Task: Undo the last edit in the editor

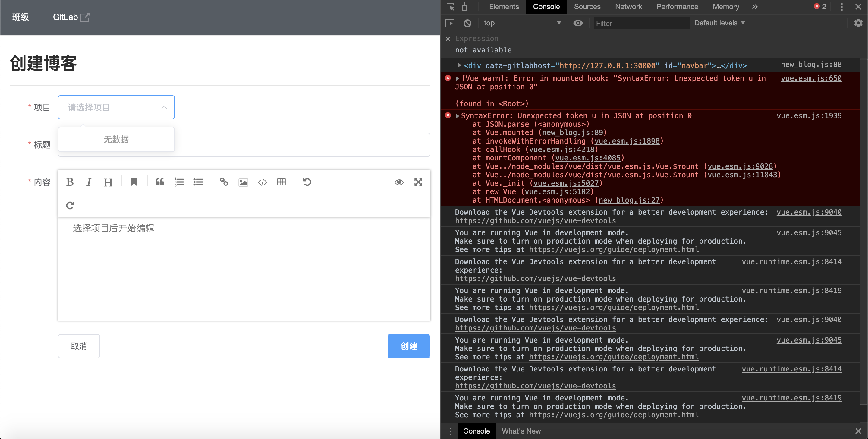Action: pyautogui.click(x=307, y=182)
